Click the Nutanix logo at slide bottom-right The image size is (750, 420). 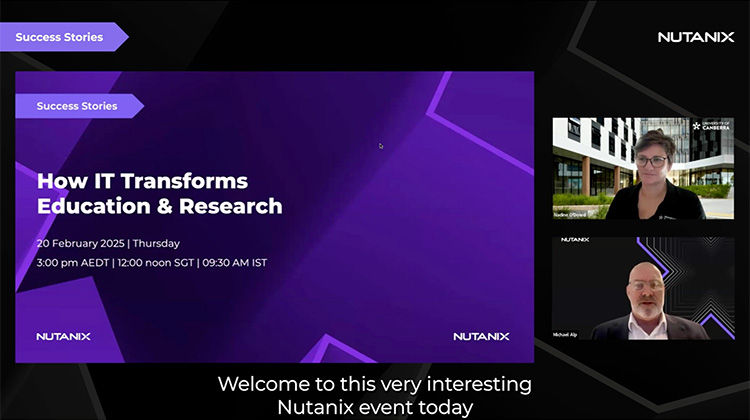point(481,337)
